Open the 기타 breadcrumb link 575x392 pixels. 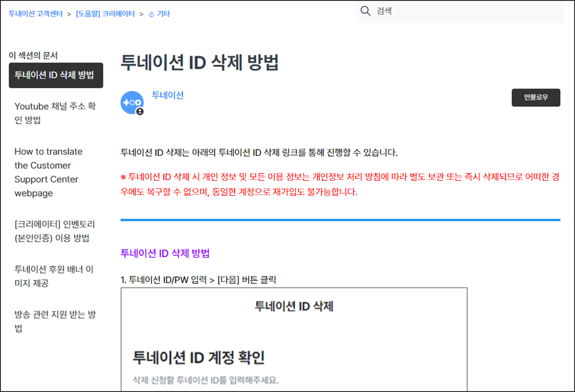(163, 14)
